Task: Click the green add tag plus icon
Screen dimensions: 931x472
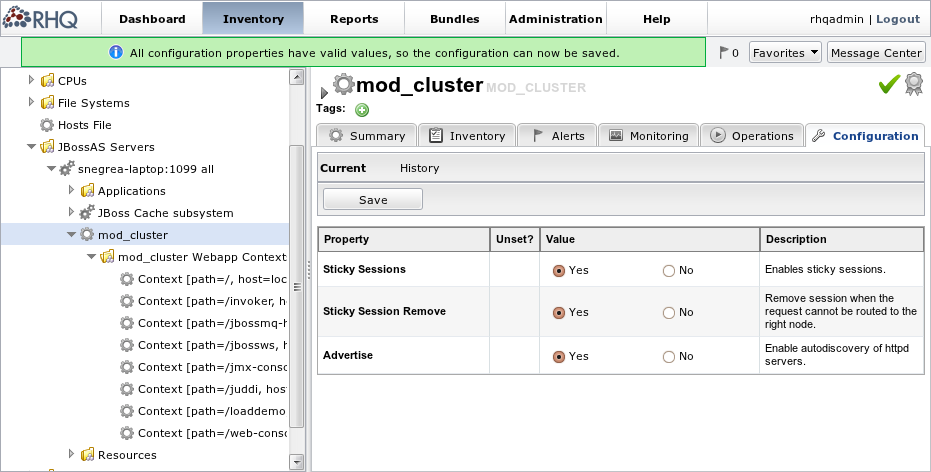Action: click(x=362, y=110)
